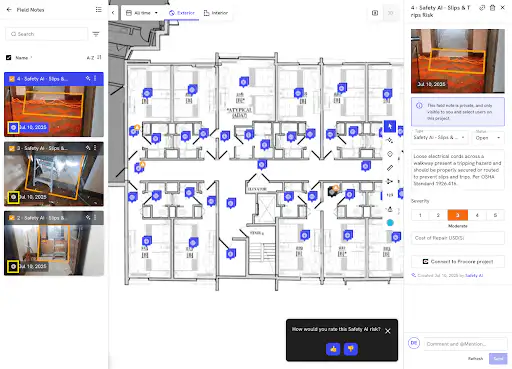This screenshot has height=369, width=512.
Task: Set severity to 1
Action: point(420,215)
